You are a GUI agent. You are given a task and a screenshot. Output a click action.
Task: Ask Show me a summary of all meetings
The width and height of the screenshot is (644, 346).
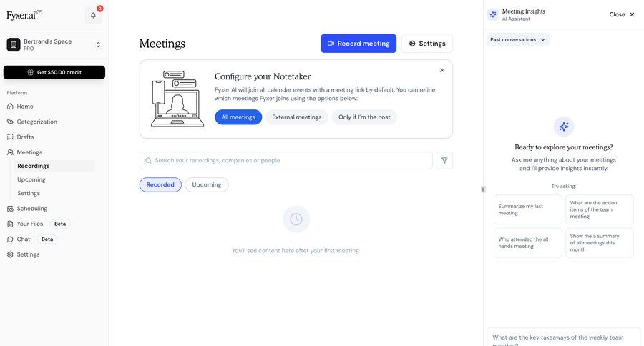coord(600,243)
